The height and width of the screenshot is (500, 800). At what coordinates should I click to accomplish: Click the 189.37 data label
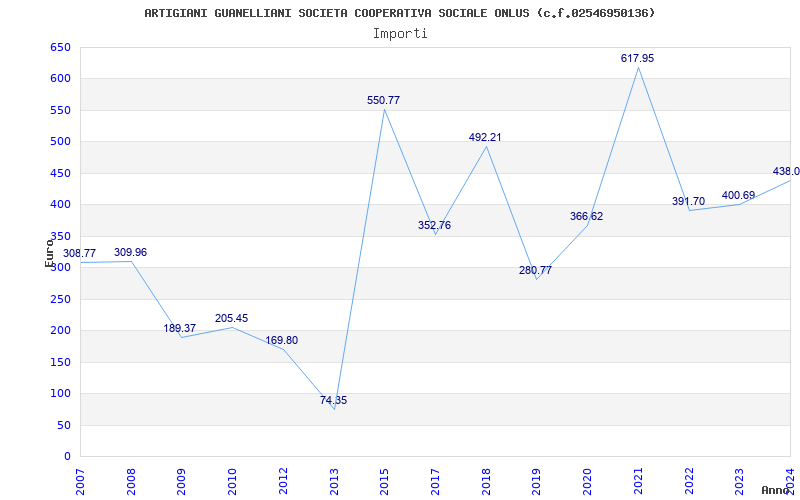click(180, 329)
